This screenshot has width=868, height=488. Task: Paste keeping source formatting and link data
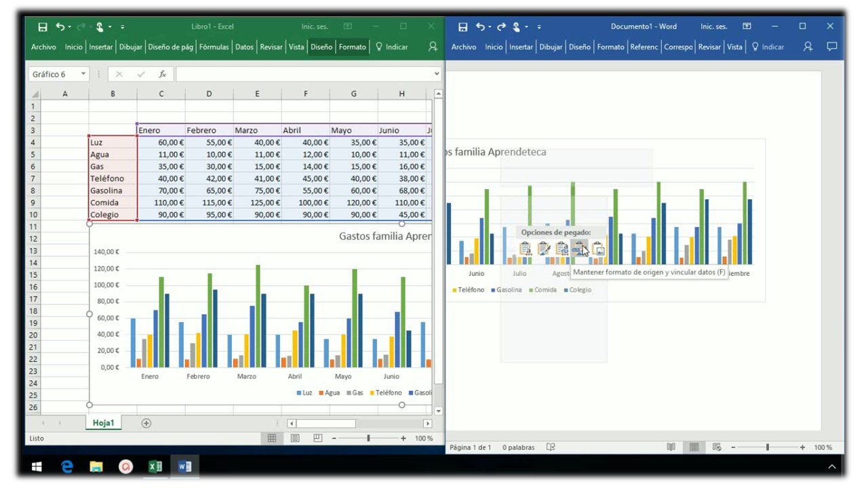pos(579,249)
